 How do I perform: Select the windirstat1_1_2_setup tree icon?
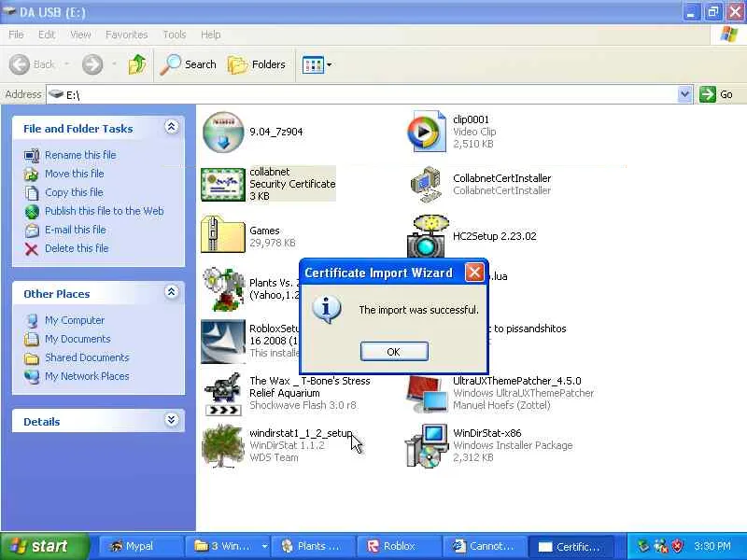click(223, 446)
